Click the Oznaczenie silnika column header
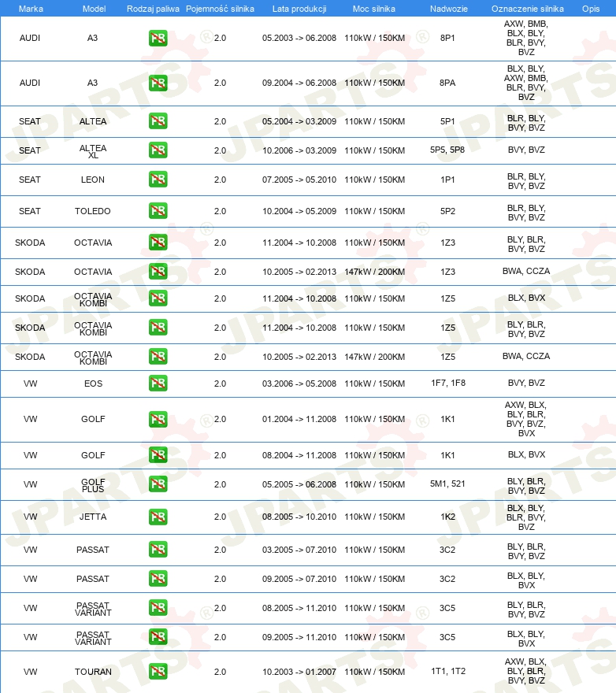The height and width of the screenshot is (693, 616). pyautogui.click(x=527, y=9)
